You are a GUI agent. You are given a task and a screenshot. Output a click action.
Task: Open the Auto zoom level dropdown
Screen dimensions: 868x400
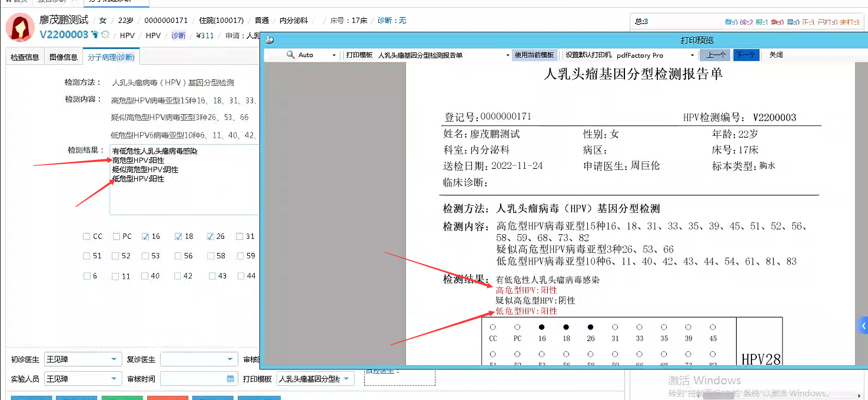pyautogui.click(x=334, y=55)
